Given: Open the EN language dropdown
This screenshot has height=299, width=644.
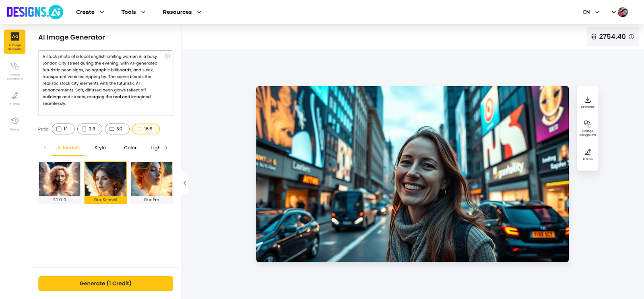Looking at the screenshot, I should [591, 12].
